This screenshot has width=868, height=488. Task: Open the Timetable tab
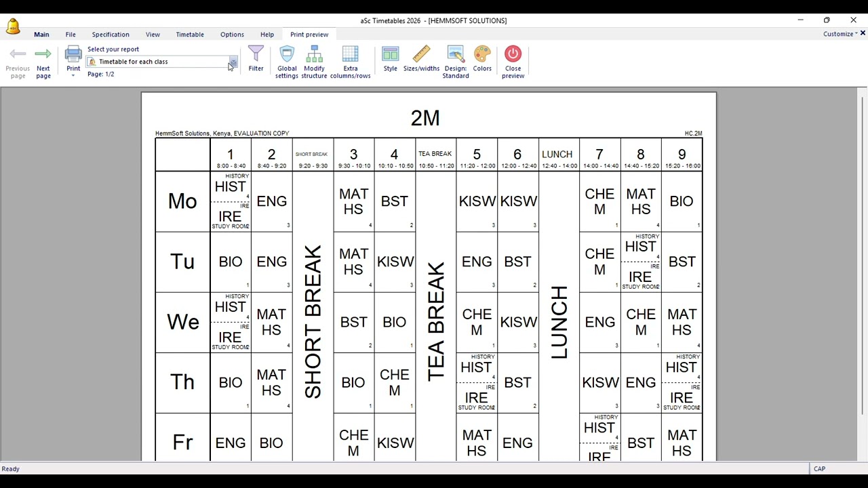(x=190, y=35)
